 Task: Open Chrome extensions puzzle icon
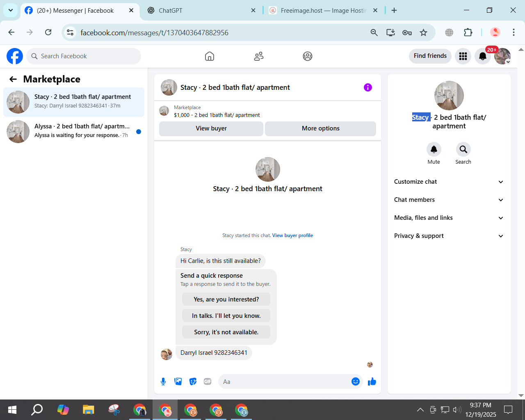tap(468, 32)
